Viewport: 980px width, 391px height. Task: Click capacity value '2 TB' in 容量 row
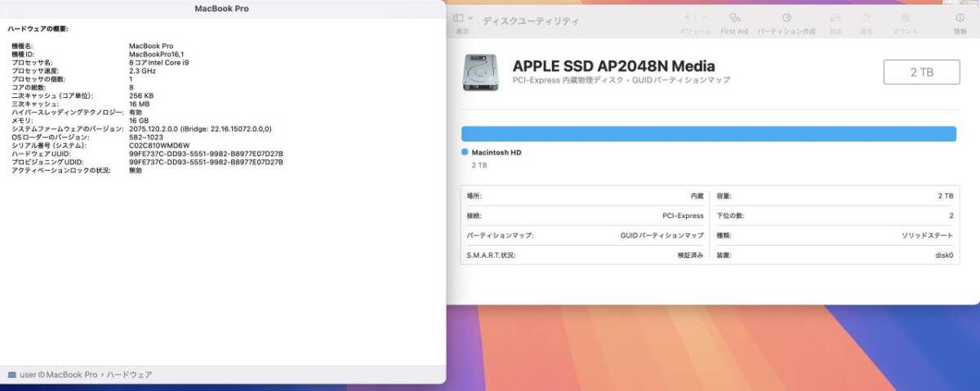pyautogui.click(x=946, y=196)
